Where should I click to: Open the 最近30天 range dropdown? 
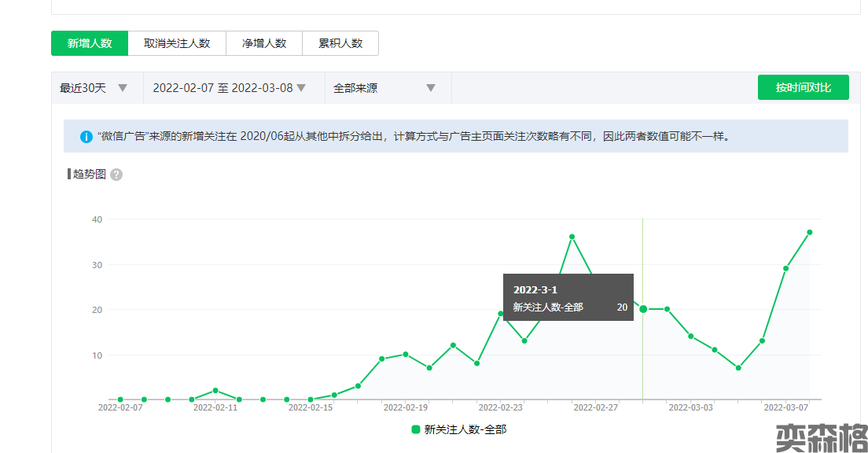pos(94,88)
